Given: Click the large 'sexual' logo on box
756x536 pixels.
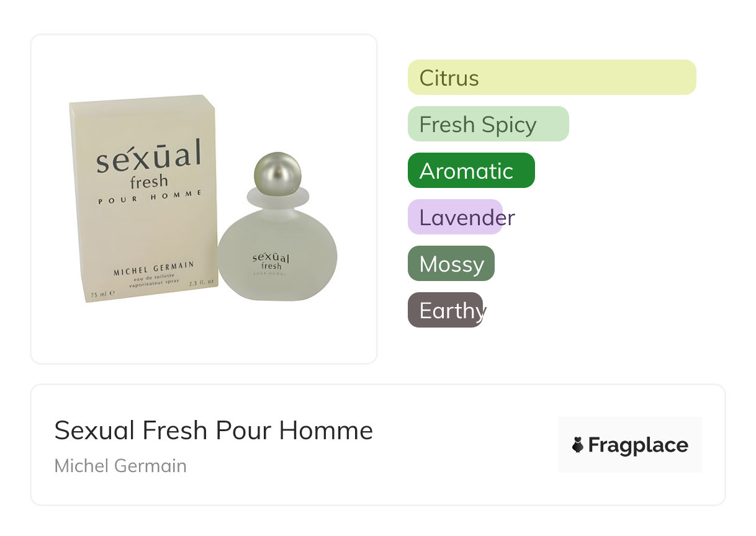Looking at the screenshot, I should 148,157.
